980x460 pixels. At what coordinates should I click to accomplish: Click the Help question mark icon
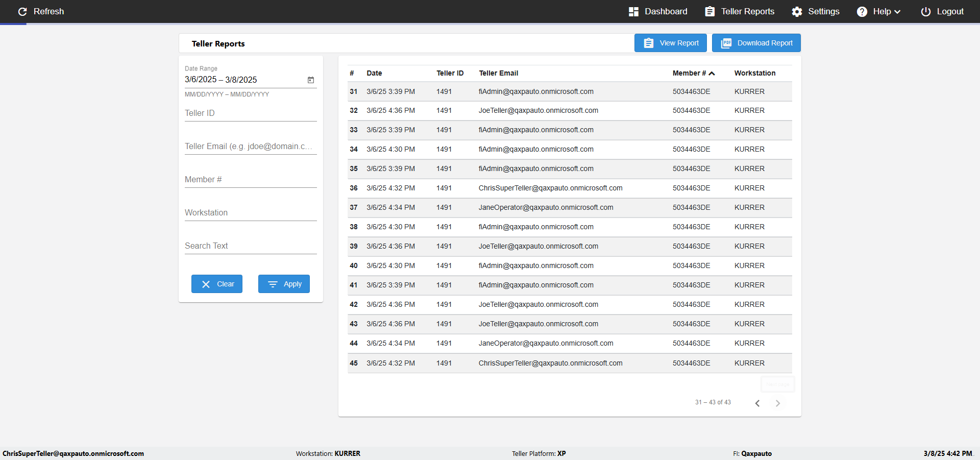point(862,11)
